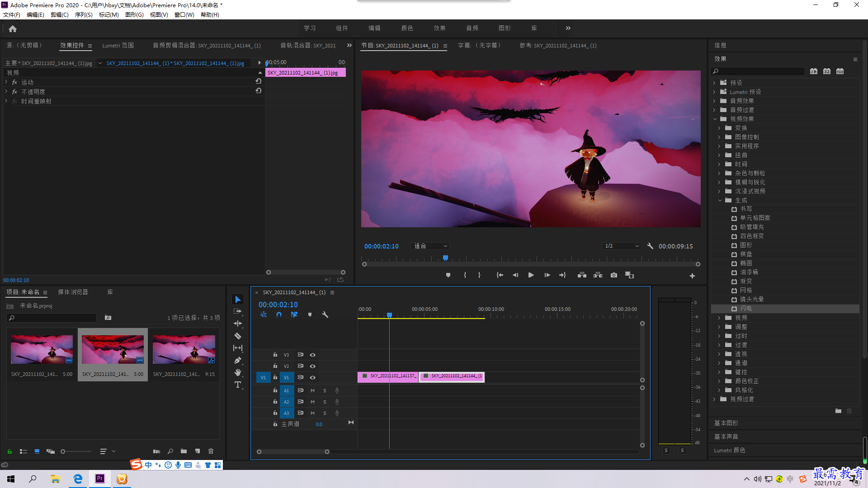Expand the Opacity (不透明度) effect
Viewport: 868px width, 488px height.
click(6, 92)
